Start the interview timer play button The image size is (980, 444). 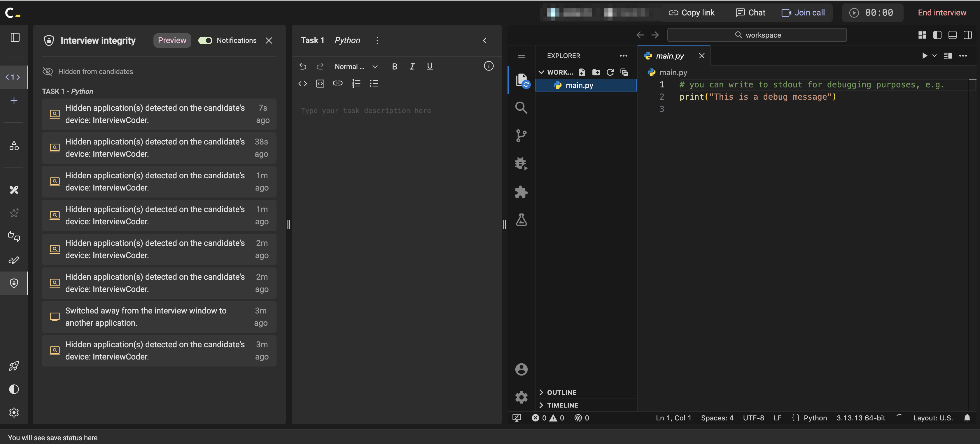[854, 13]
